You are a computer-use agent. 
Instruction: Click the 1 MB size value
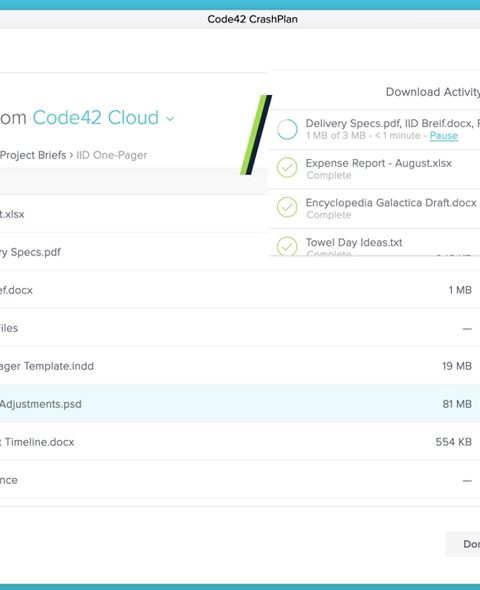tap(460, 290)
